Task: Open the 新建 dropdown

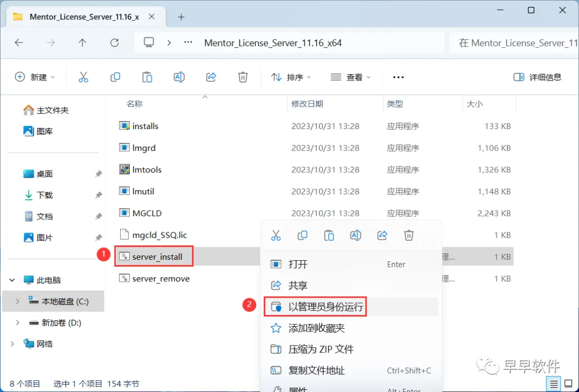Action: click(x=35, y=77)
